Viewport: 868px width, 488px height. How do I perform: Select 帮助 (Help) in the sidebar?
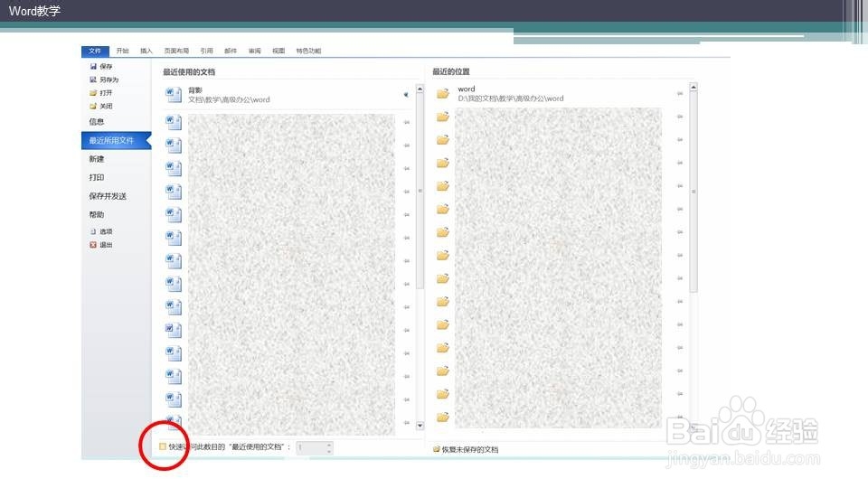pyautogui.click(x=97, y=215)
